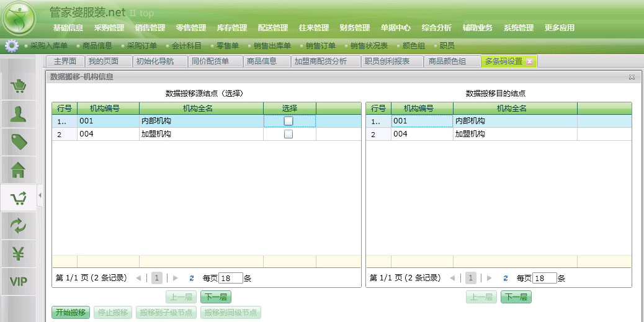Image resolution: width=644 pixels, height=322 pixels.
Task: Click the gear settings icon in toolbar
Action: (11, 45)
